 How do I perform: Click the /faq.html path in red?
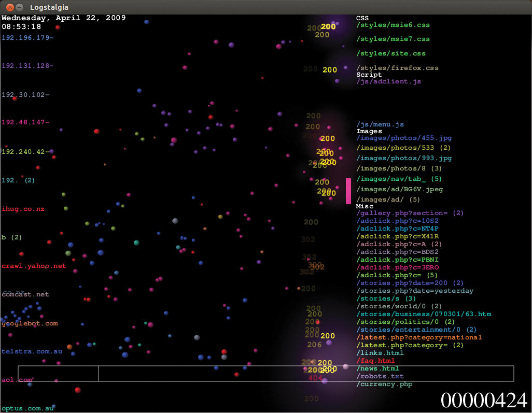tap(375, 361)
